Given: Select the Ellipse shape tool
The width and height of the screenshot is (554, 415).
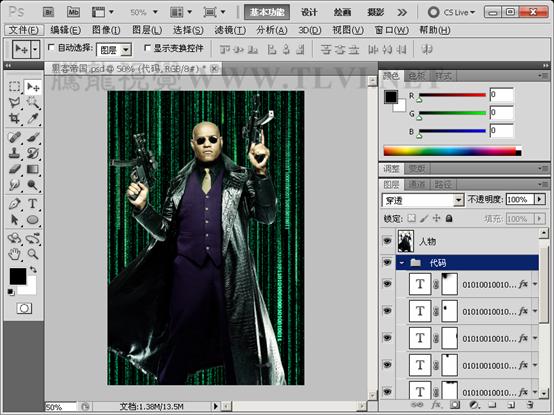Looking at the screenshot, I should point(33,220).
